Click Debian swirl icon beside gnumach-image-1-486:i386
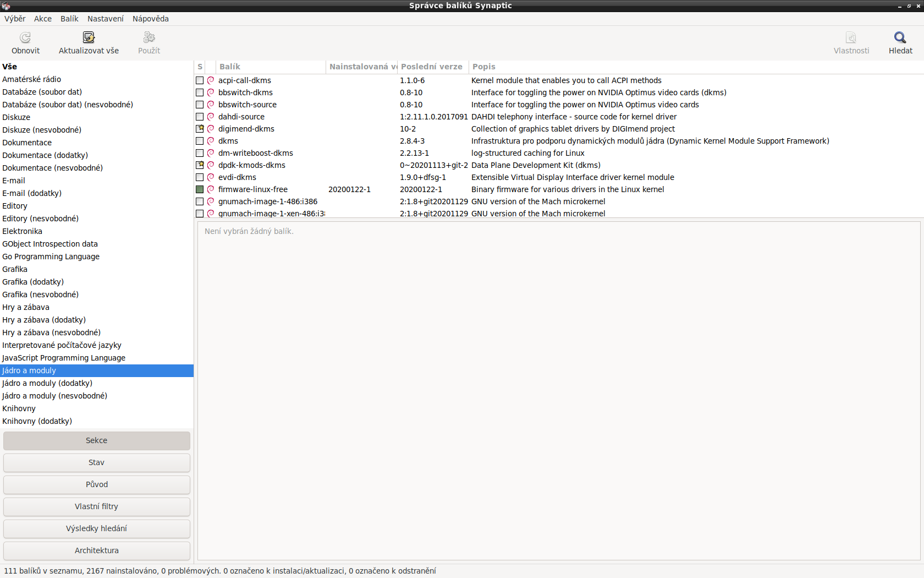This screenshot has height=578, width=924. [x=211, y=201]
